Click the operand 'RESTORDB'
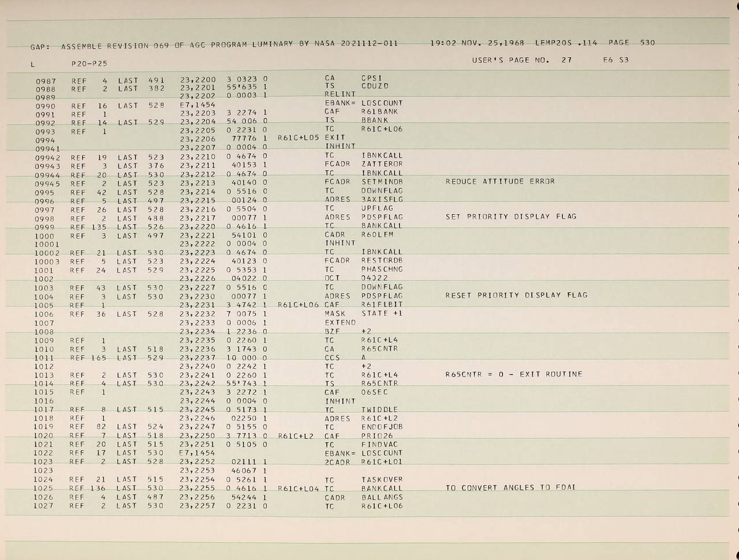Image resolution: width=739 pixels, height=560 pixels. point(382,260)
